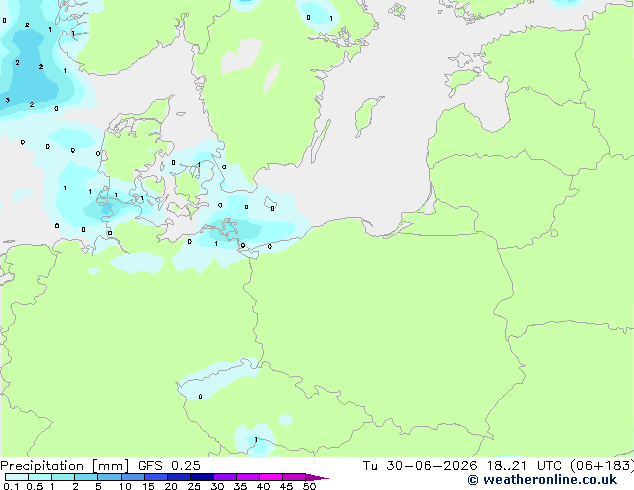Click the '50' legend scale value
This screenshot has height=490, width=634.
309,486
